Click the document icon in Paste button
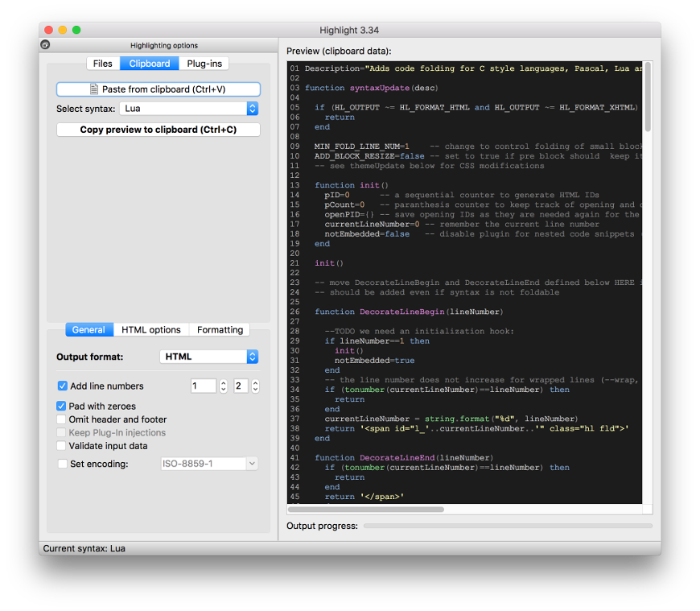This screenshot has height=611, width=700. click(x=94, y=89)
